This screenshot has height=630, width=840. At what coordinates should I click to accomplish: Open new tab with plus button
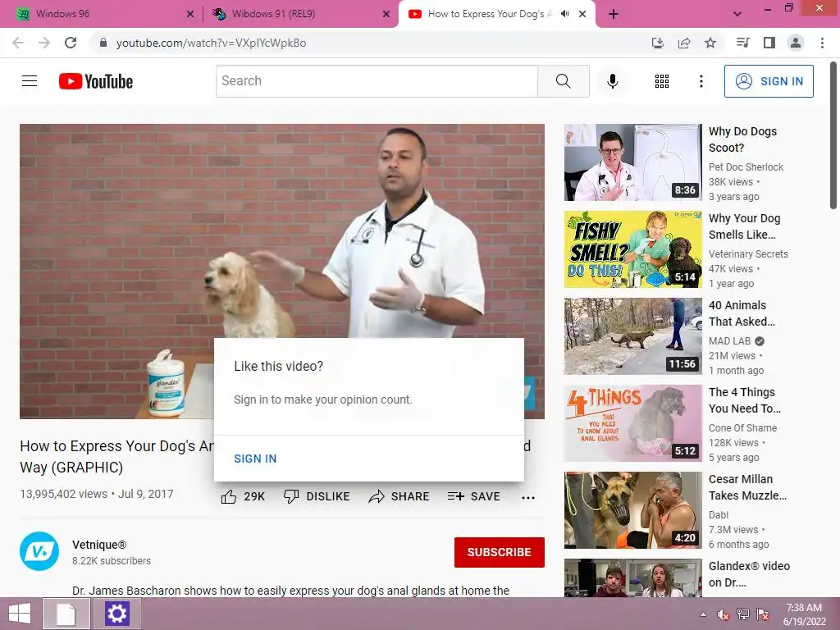tap(614, 14)
